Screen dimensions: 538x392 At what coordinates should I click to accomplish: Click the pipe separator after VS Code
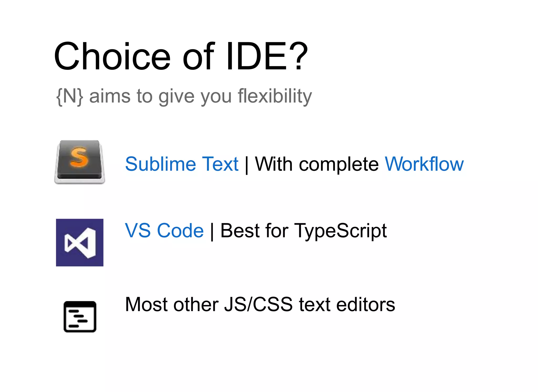point(212,231)
